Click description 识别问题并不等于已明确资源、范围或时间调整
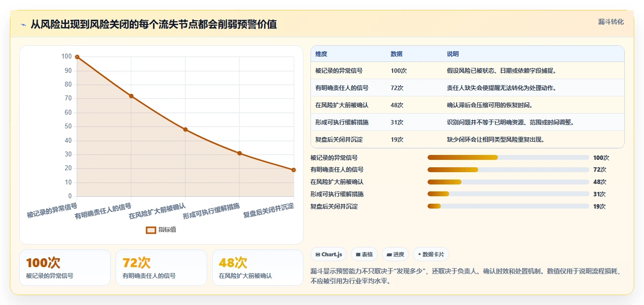 pos(510,122)
